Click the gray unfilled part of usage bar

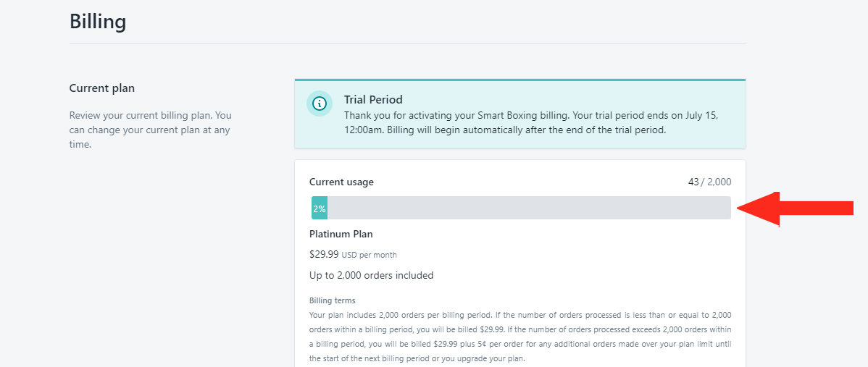[529, 208]
